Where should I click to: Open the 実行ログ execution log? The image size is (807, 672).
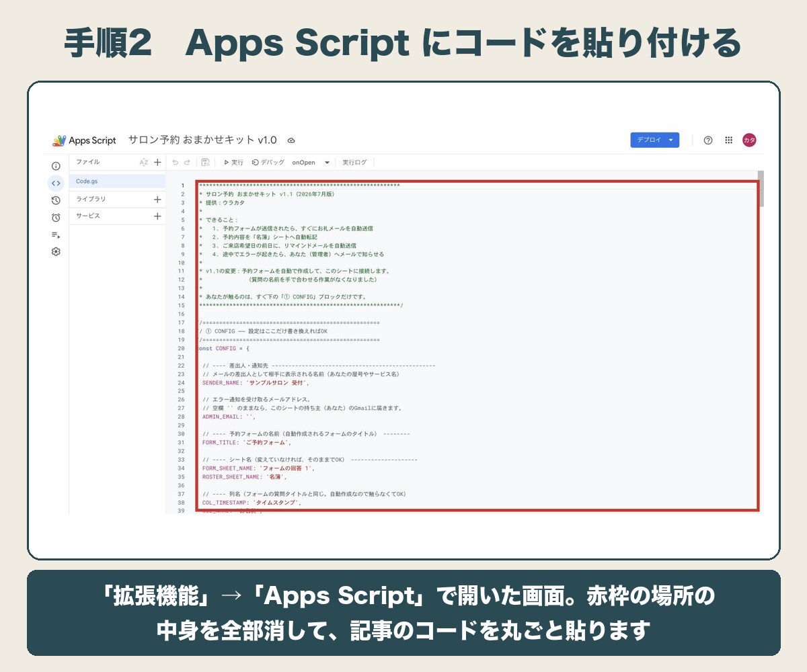(354, 162)
